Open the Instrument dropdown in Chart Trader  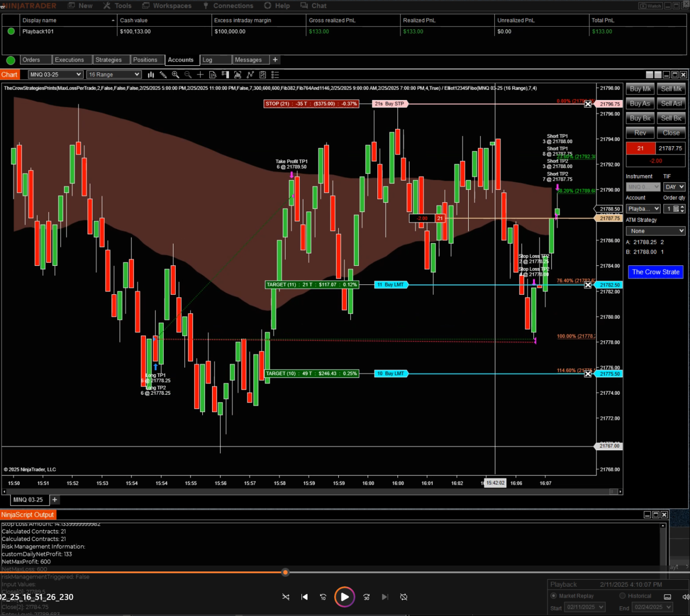pos(643,187)
